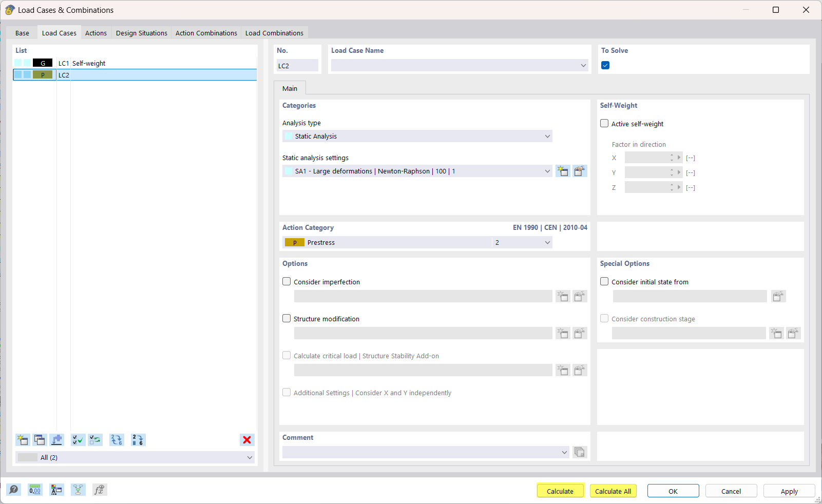This screenshot has width=822, height=504.
Task: Switch to the Load Combinations tab
Action: tap(274, 32)
